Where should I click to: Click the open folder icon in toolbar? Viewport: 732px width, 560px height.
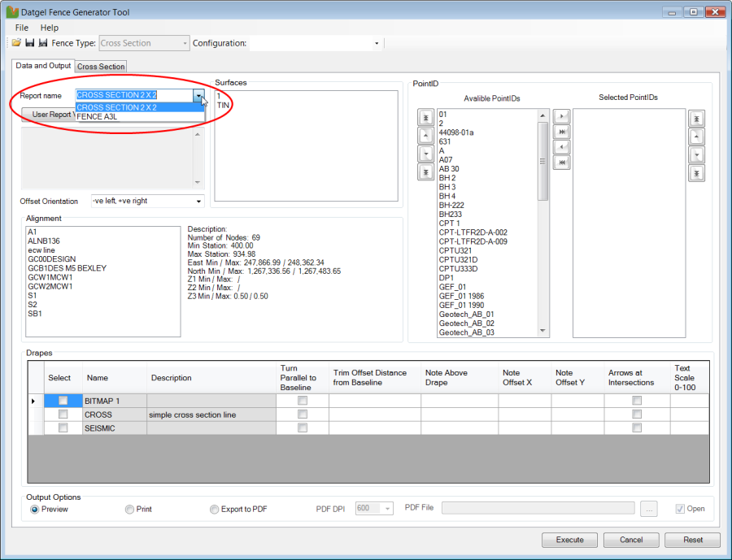16,43
